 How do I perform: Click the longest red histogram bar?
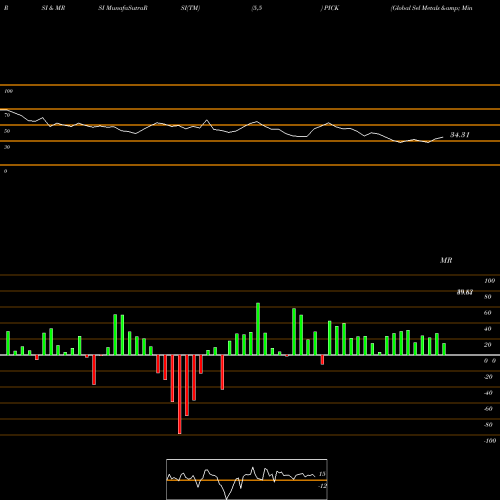click(x=180, y=394)
